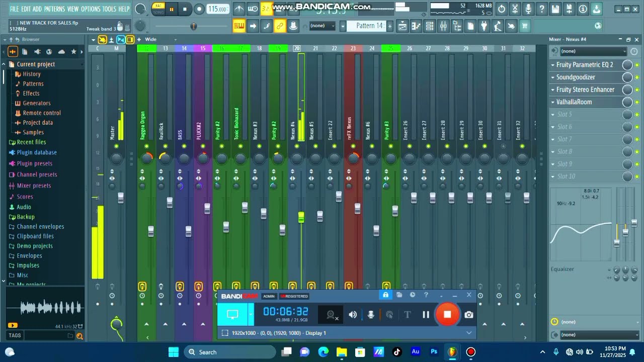Viewport: 644px width, 362px height.
Task: Click the record button in the transport
Action: (199, 9)
